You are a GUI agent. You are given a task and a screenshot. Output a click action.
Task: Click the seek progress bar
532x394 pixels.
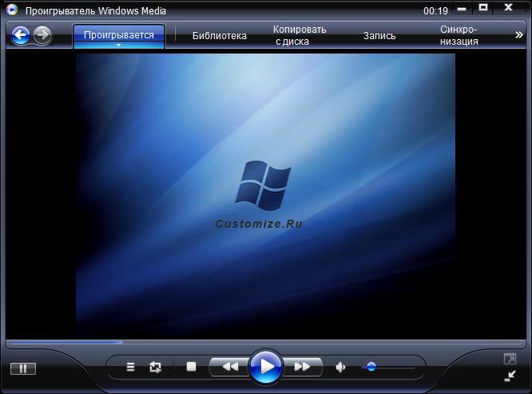pyautogui.click(x=266, y=342)
